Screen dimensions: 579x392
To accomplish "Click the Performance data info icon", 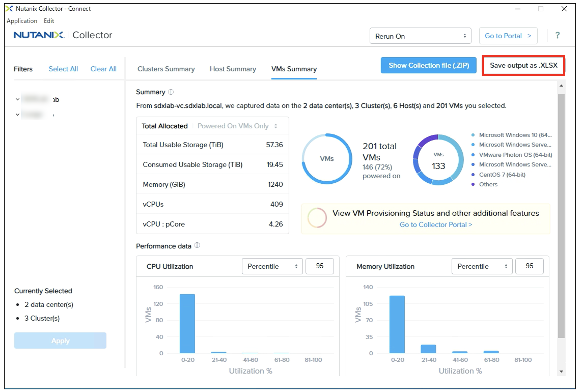I will (x=197, y=246).
